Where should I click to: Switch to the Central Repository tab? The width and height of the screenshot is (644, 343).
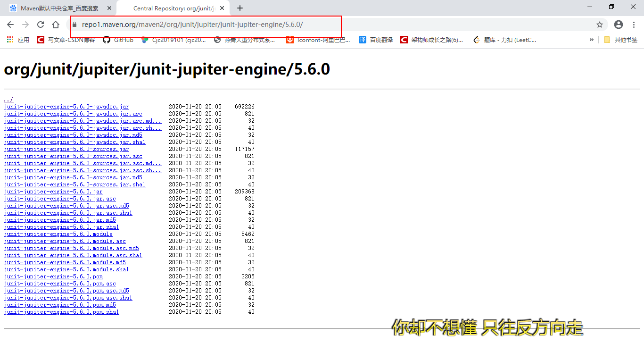pyautogui.click(x=173, y=8)
